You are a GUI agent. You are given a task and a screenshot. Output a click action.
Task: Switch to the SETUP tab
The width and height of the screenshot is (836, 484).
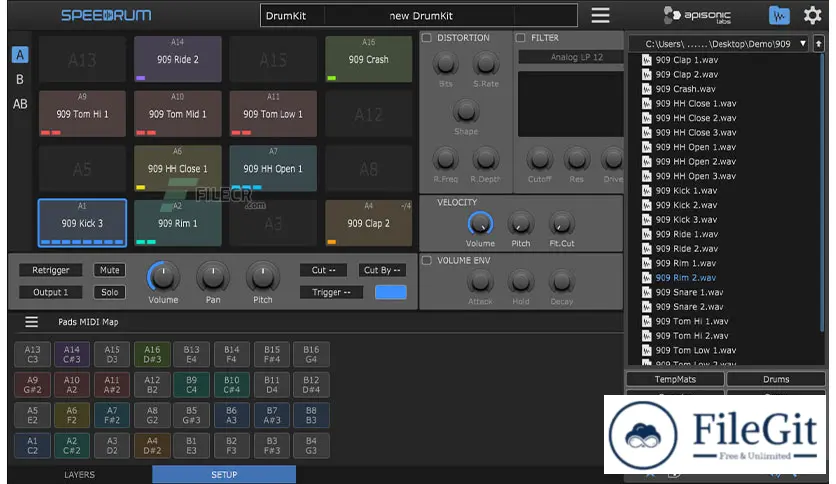[x=224, y=474]
